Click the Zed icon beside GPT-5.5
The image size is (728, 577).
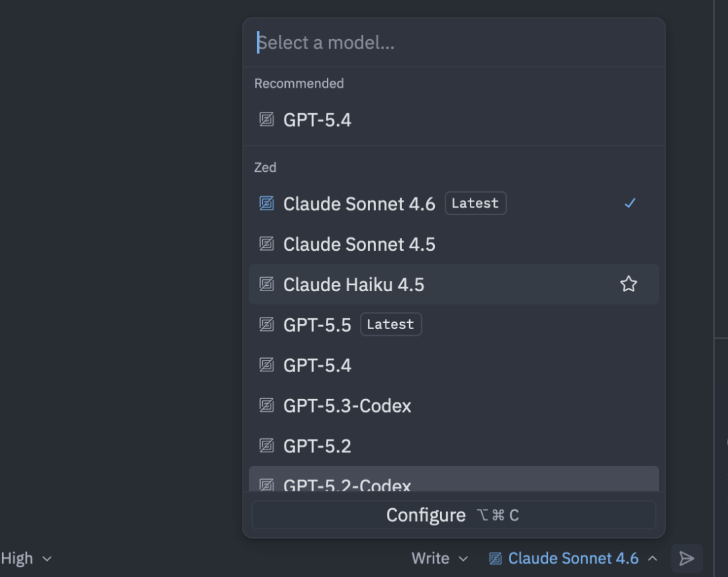click(266, 324)
